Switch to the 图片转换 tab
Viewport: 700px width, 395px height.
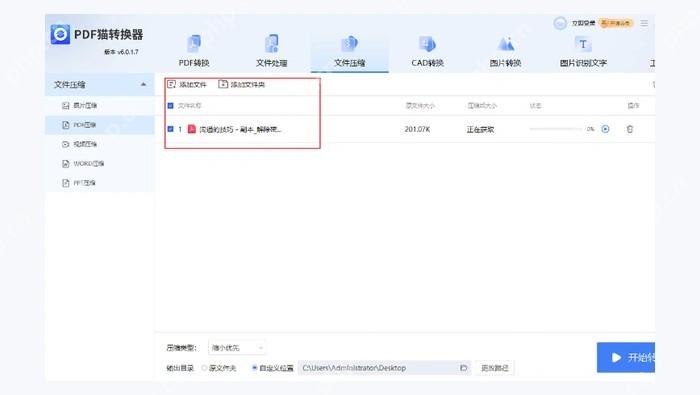(505, 51)
